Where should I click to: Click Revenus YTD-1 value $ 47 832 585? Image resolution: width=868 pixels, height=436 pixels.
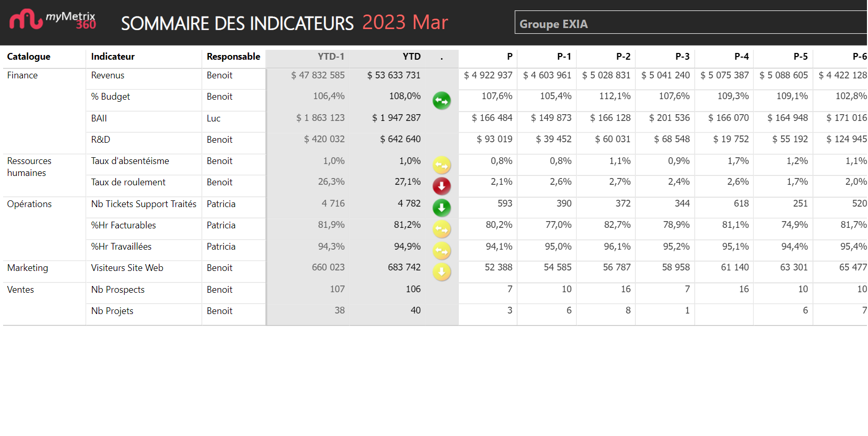pos(318,75)
